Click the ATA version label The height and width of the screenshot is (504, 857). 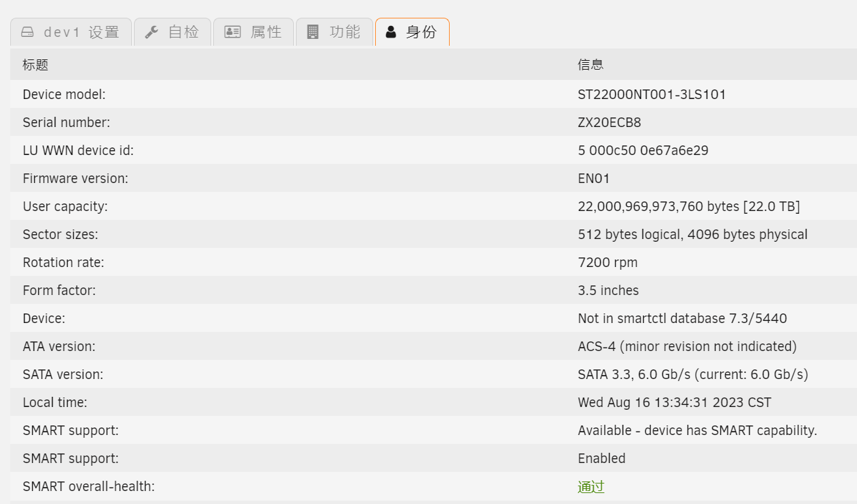click(59, 346)
